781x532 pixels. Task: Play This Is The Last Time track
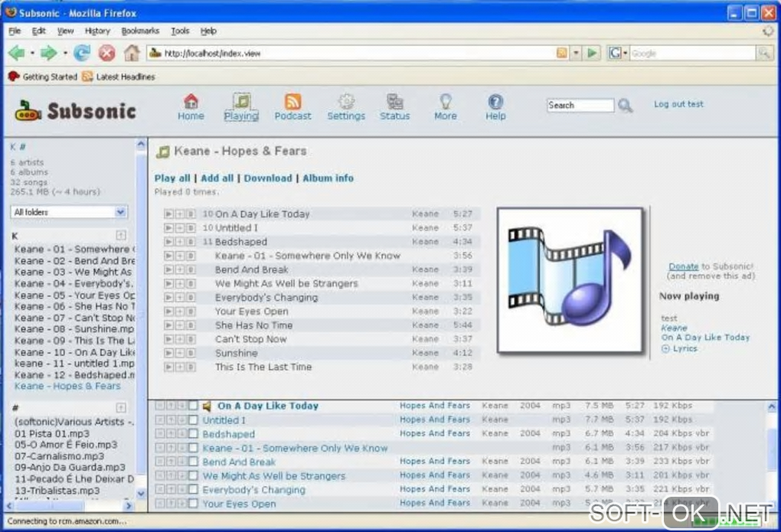(x=169, y=367)
